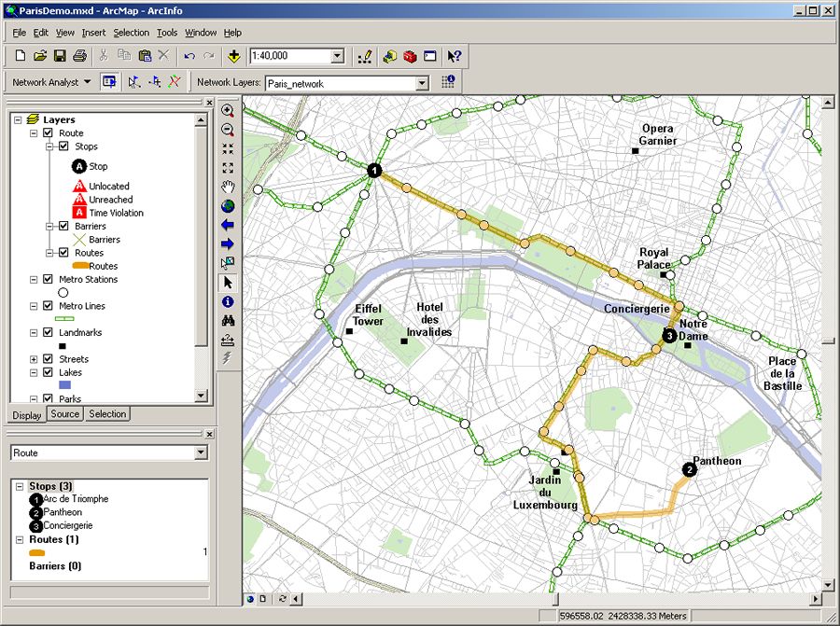
Task: Click the orange Routes symbol swatch
Action: (80, 266)
